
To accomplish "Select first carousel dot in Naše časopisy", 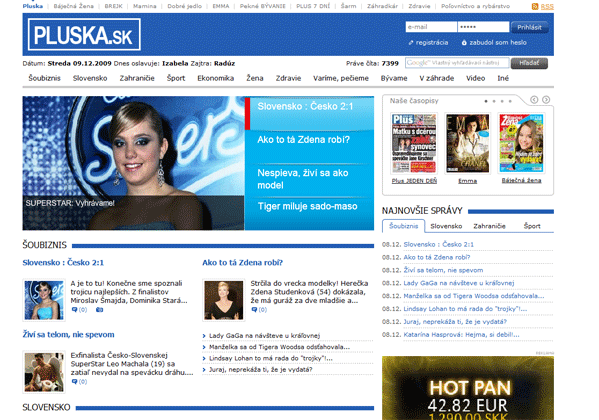I will click(486, 101).
